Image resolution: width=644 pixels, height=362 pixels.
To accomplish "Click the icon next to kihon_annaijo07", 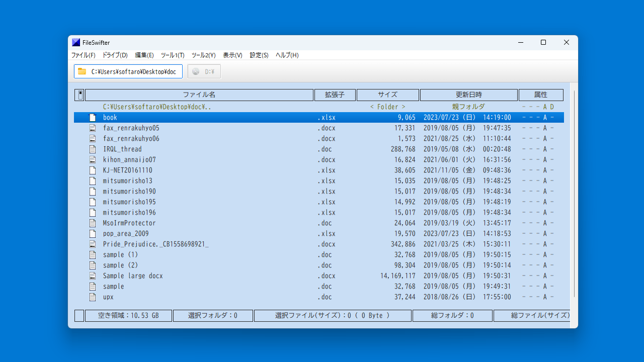I will point(92,159).
